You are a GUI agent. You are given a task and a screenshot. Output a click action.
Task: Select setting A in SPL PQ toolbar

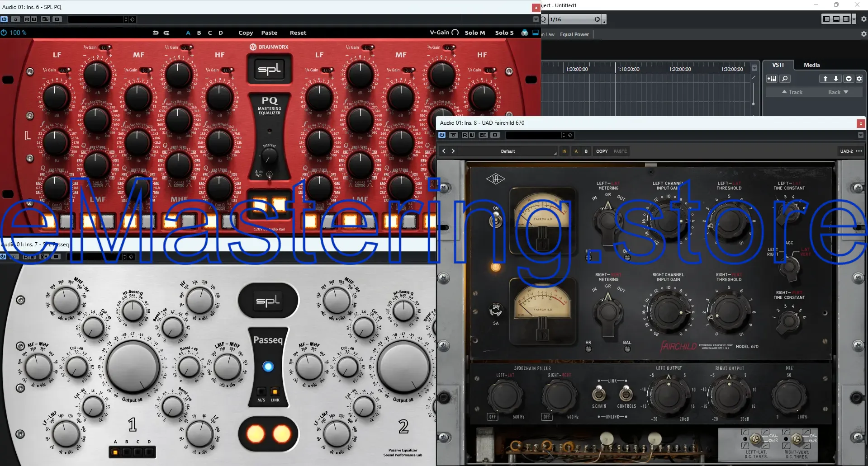[188, 33]
